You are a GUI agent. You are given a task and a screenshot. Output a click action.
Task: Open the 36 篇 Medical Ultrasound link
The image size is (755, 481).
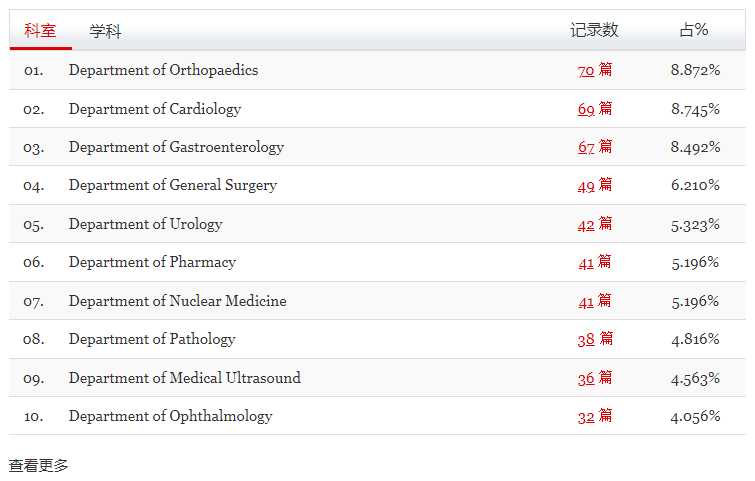[595, 378]
